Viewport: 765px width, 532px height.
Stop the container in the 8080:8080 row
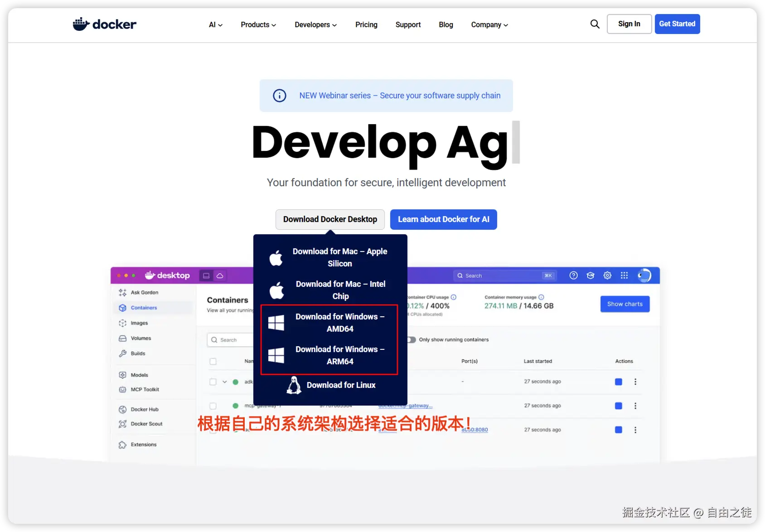pyautogui.click(x=619, y=430)
